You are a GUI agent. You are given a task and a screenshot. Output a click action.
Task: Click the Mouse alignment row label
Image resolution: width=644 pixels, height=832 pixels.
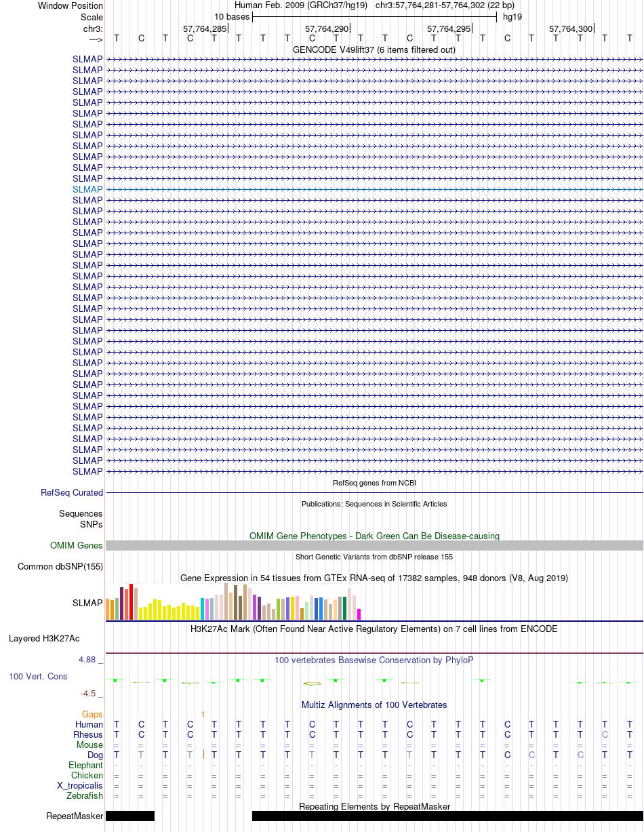click(90, 745)
